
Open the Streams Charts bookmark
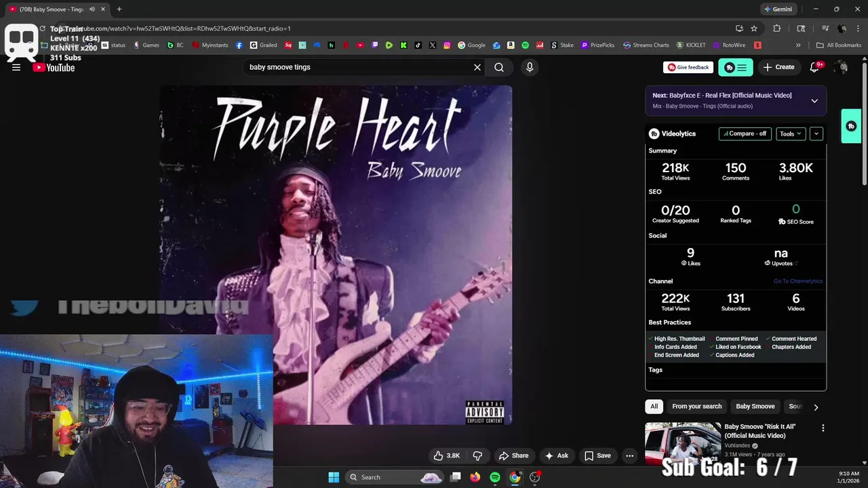(x=646, y=45)
